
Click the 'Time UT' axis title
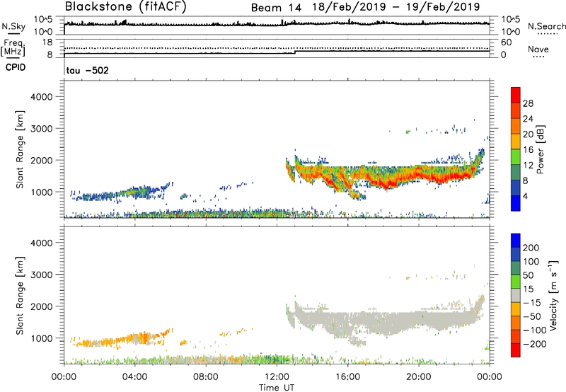[x=277, y=388]
